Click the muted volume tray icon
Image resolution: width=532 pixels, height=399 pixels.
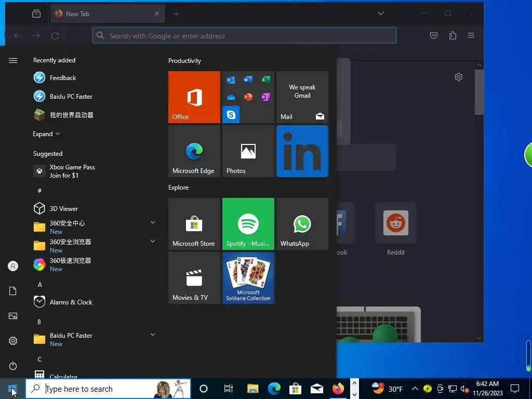click(464, 389)
